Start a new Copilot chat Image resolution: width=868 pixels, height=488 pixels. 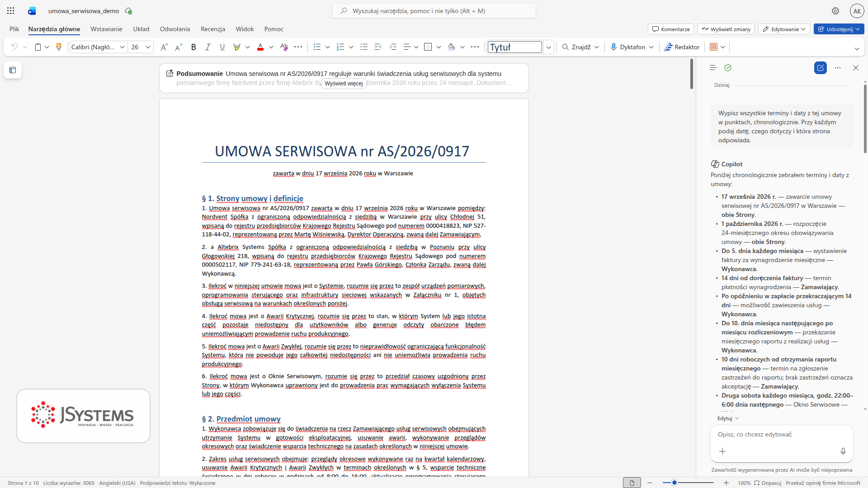pos(821,68)
